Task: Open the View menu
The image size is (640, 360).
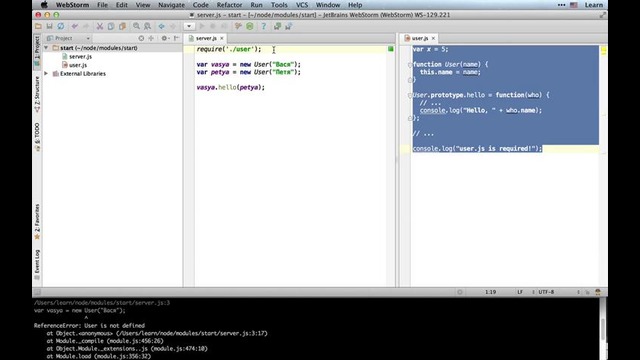Action: 143,5
